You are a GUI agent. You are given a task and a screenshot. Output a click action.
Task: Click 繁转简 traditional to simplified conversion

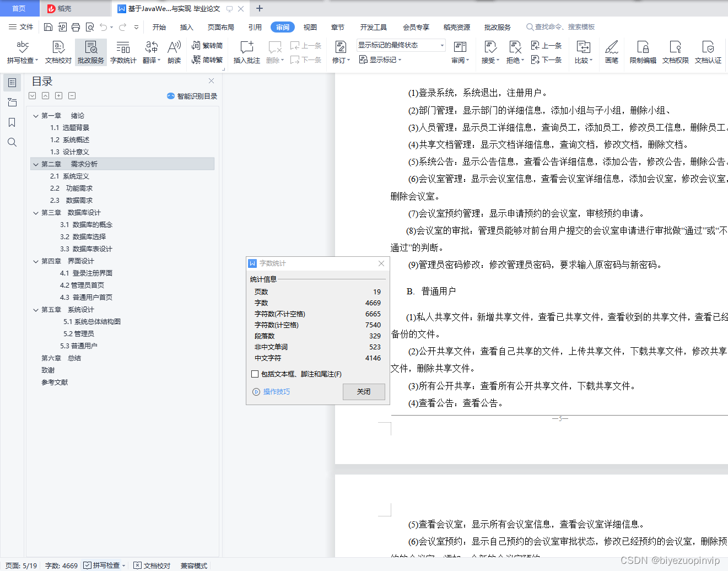pyautogui.click(x=207, y=45)
